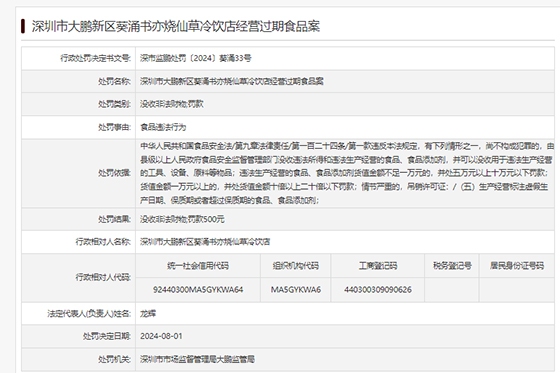Click the 组织机构代码 column header
The width and height of the screenshot is (560, 373).
coord(296,266)
